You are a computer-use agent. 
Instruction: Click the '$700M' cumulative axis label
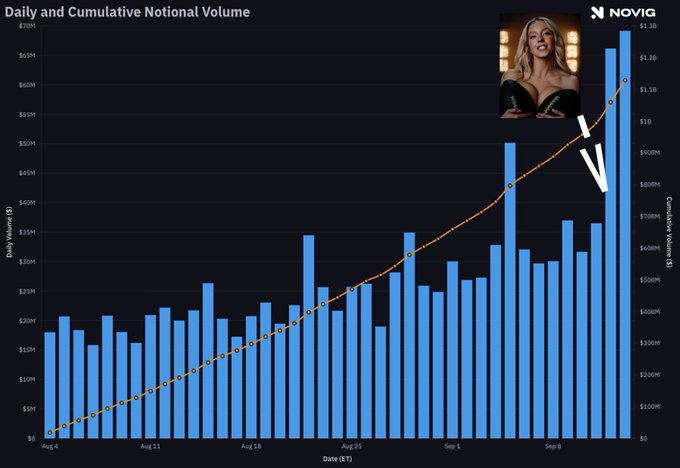[x=650, y=216]
